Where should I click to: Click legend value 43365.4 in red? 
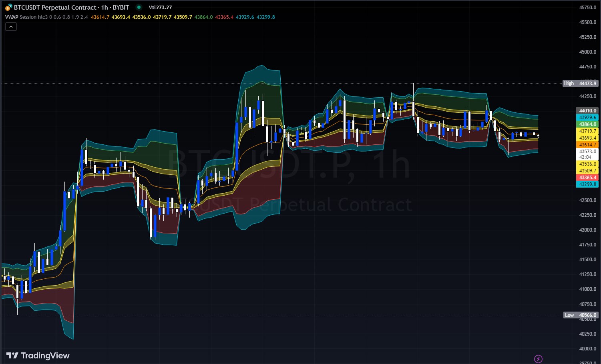(x=224, y=17)
